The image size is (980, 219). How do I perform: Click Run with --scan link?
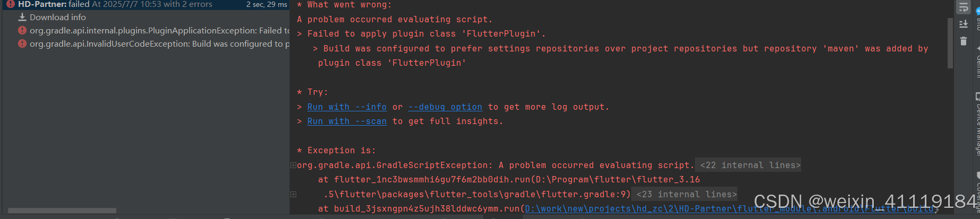(347, 121)
